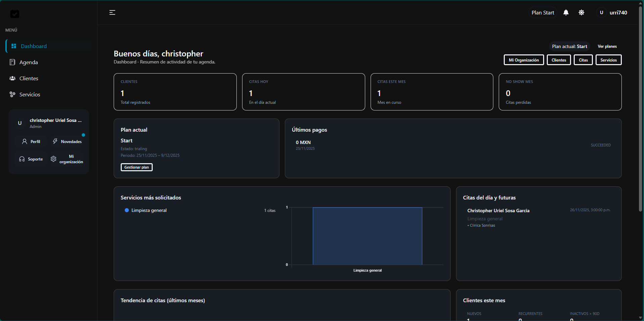
Task: Click the Mi Organización shortcut button
Action: point(524,60)
